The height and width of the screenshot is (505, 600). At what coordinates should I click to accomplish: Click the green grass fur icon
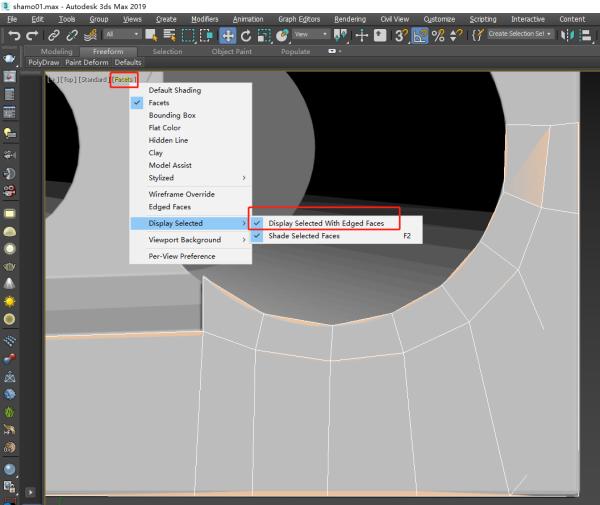(10, 412)
